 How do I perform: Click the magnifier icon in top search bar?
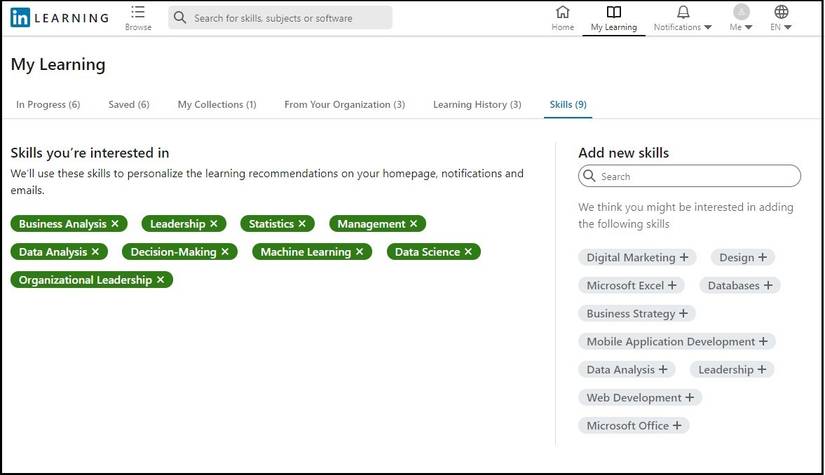tap(180, 17)
